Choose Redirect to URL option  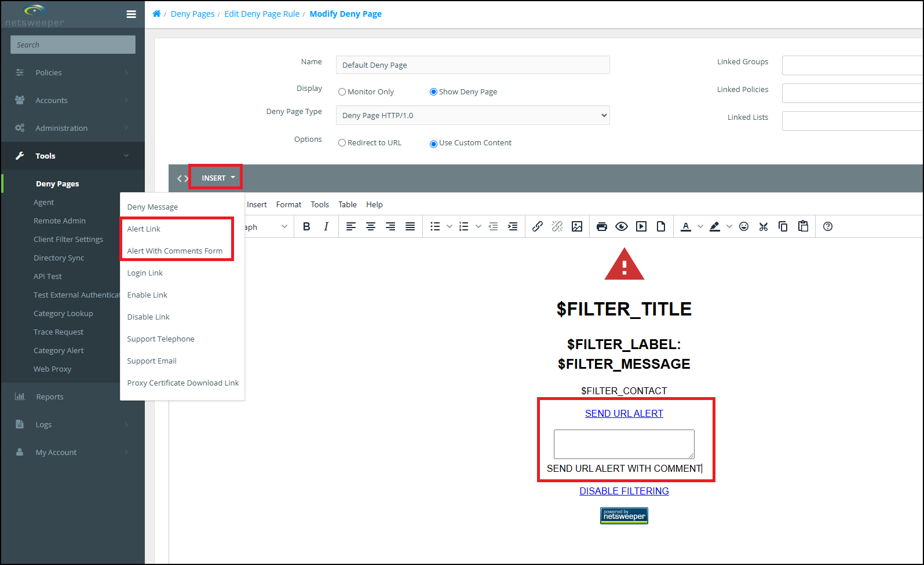[x=342, y=143]
